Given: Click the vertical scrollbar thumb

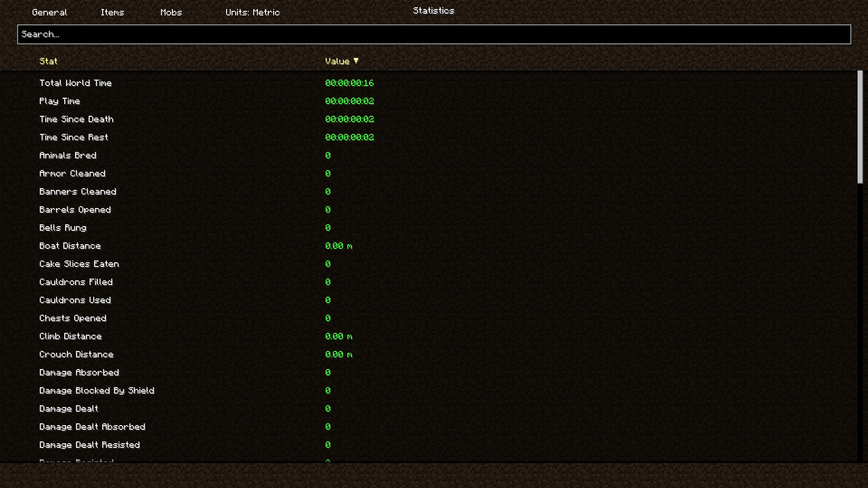Looking at the screenshot, I should [x=860, y=127].
